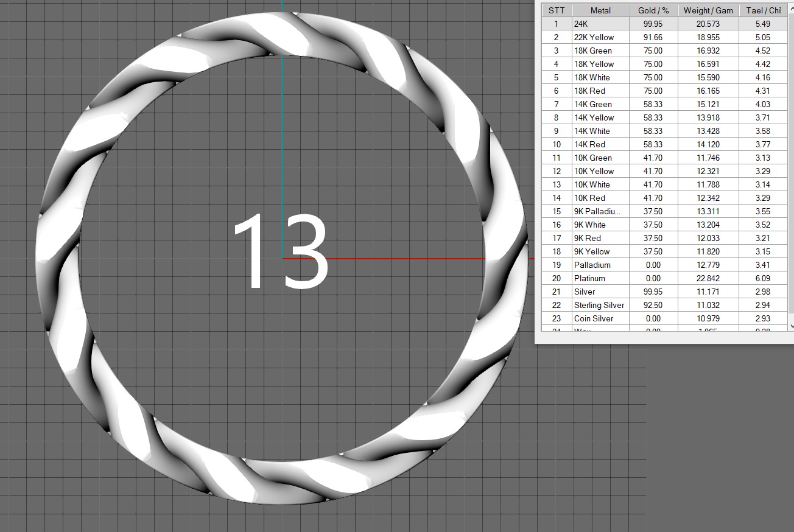The height and width of the screenshot is (532, 794).
Task: Select the 10K Red row
Action: tap(665, 198)
